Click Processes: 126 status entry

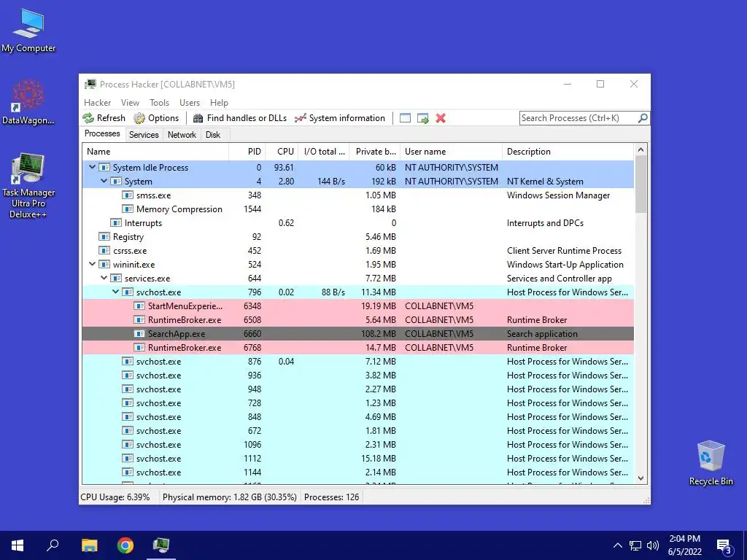click(332, 497)
